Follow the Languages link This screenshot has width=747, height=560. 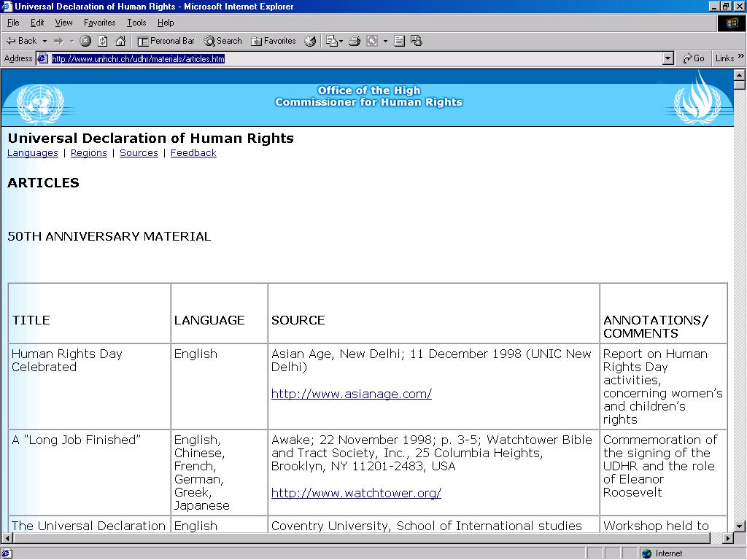click(x=32, y=153)
